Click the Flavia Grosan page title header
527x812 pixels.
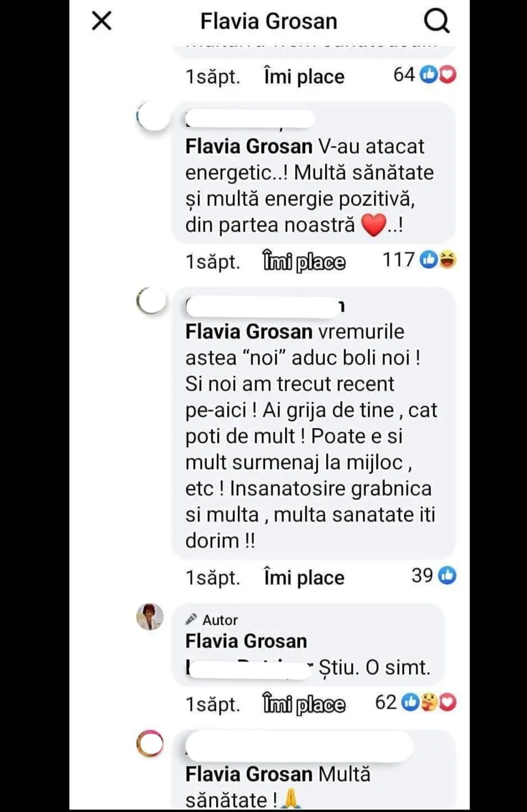tap(269, 22)
